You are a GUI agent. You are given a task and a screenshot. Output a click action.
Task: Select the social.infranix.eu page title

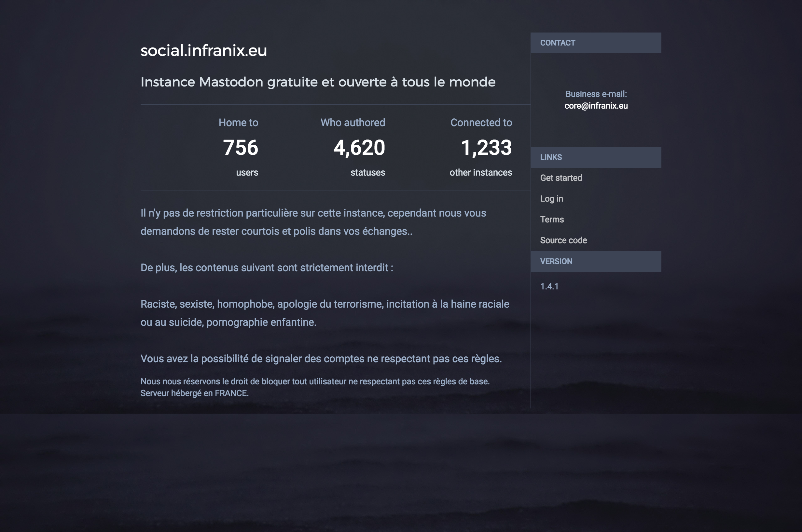coord(204,50)
